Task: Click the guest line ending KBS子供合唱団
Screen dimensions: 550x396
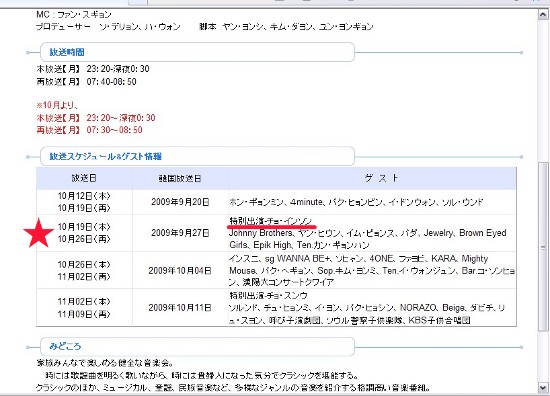Action: click(x=350, y=320)
